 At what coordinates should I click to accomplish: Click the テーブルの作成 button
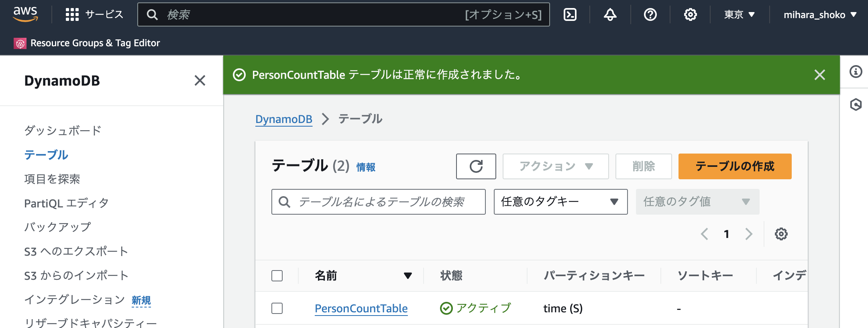[x=735, y=166]
